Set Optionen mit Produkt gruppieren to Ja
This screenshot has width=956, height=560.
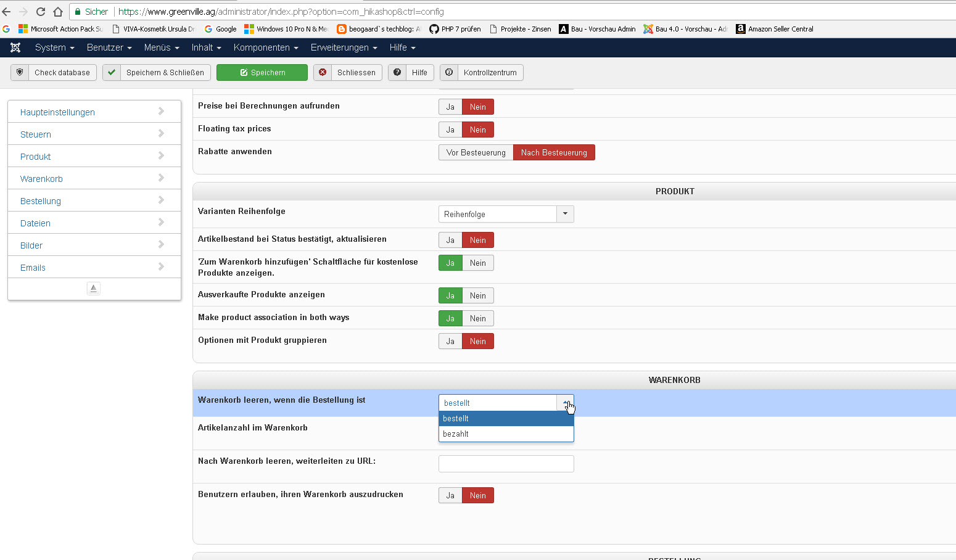click(450, 341)
